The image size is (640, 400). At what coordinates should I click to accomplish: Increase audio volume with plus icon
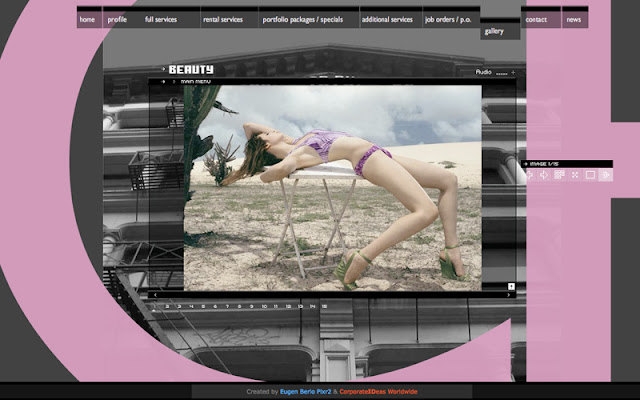pos(513,72)
